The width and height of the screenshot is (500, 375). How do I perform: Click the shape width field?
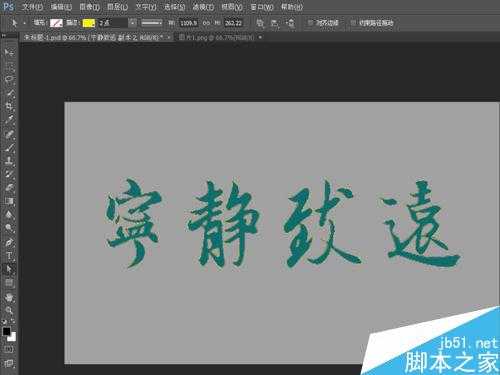tap(188, 23)
